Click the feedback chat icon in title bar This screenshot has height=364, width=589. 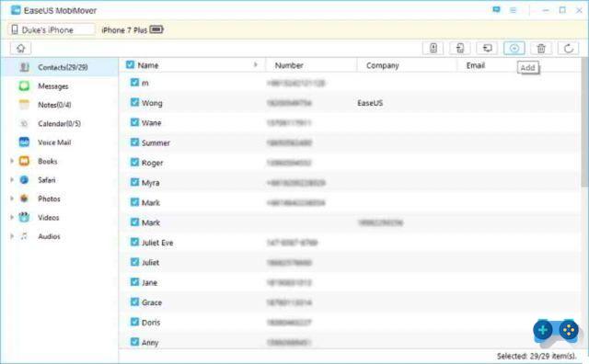(x=497, y=10)
